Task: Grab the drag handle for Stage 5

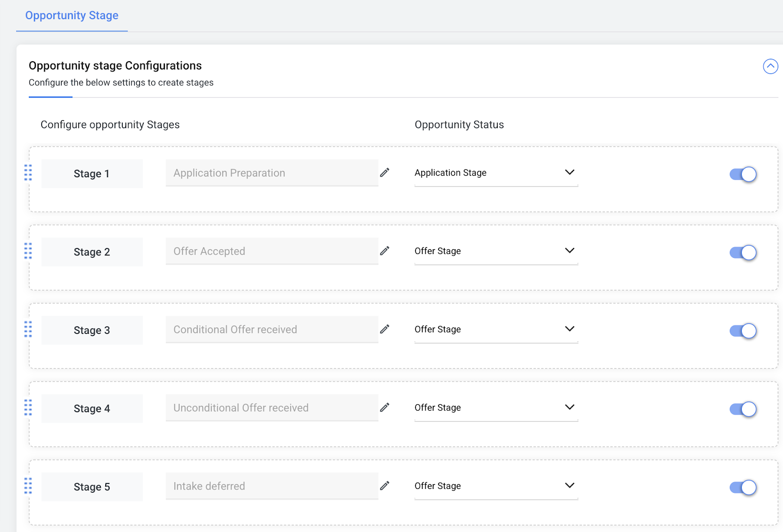Action: click(28, 486)
